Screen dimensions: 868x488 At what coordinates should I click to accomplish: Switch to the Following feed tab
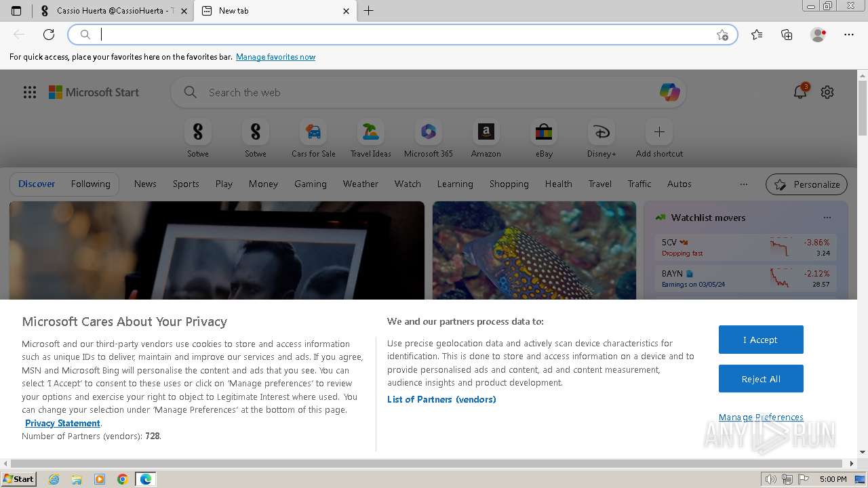(90, 184)
